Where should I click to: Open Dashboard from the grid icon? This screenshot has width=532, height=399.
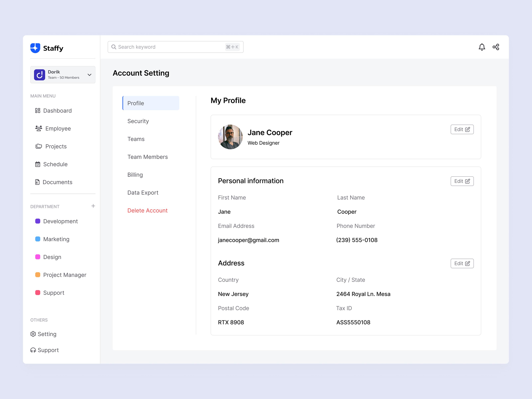(x=38, y=111)
